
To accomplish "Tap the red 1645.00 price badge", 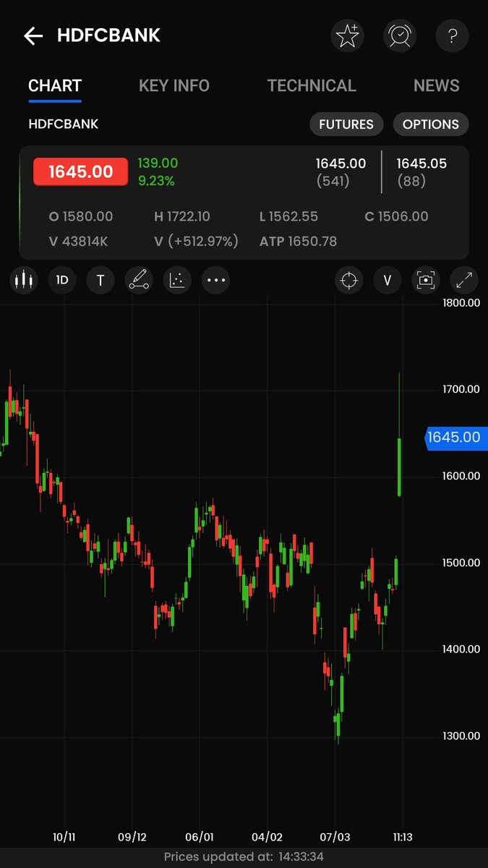I will coord(81,171).
